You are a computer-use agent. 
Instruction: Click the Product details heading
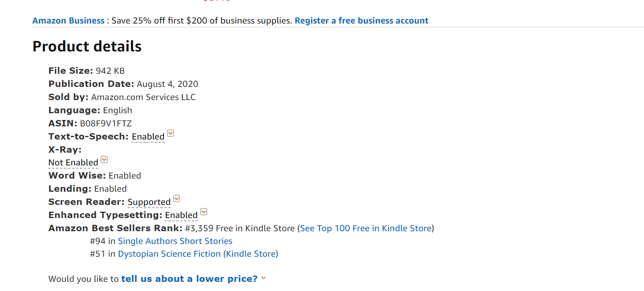coord(87,47)
